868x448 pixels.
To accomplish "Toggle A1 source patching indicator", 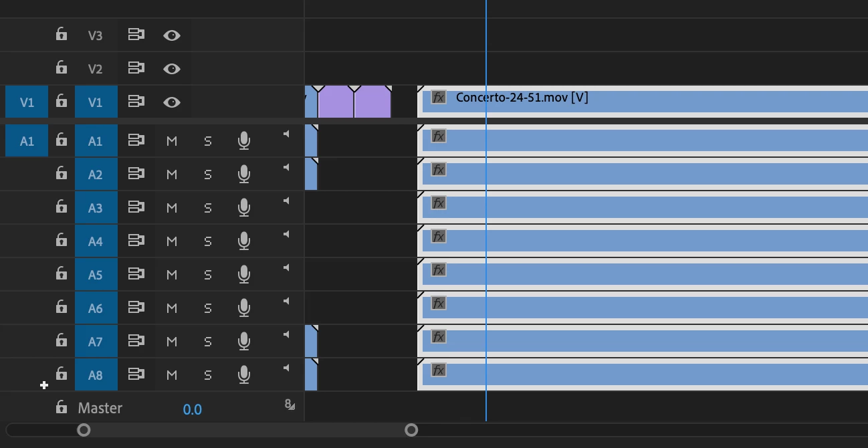I will pyautogui.click(x=27, y=141).
